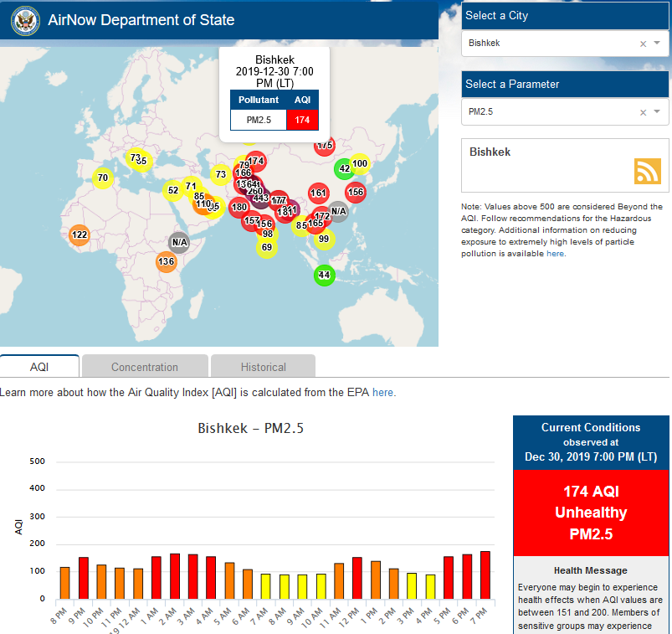This screenshot has height=634, width=672.
Task: Click the yellow map marker showing 70
Action: click(x=102, y=178)
